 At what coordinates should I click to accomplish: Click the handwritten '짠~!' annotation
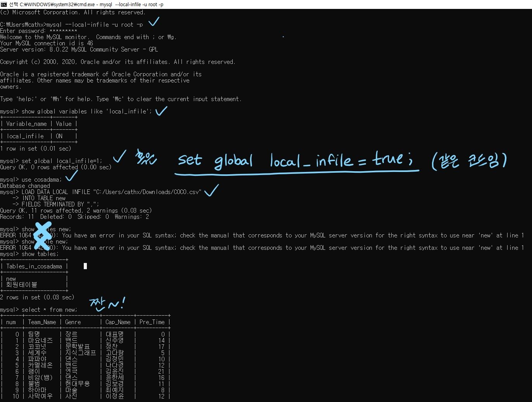coord(107,304)
